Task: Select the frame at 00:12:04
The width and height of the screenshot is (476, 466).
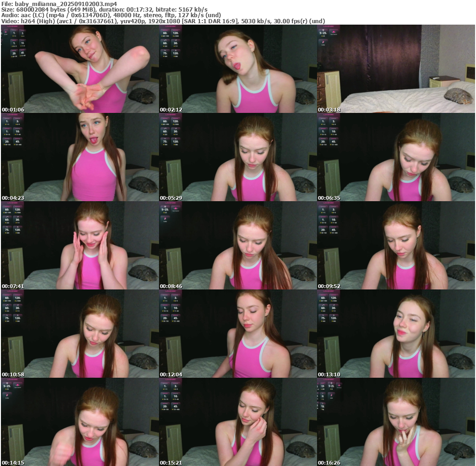Action: (x=238, y=334)
